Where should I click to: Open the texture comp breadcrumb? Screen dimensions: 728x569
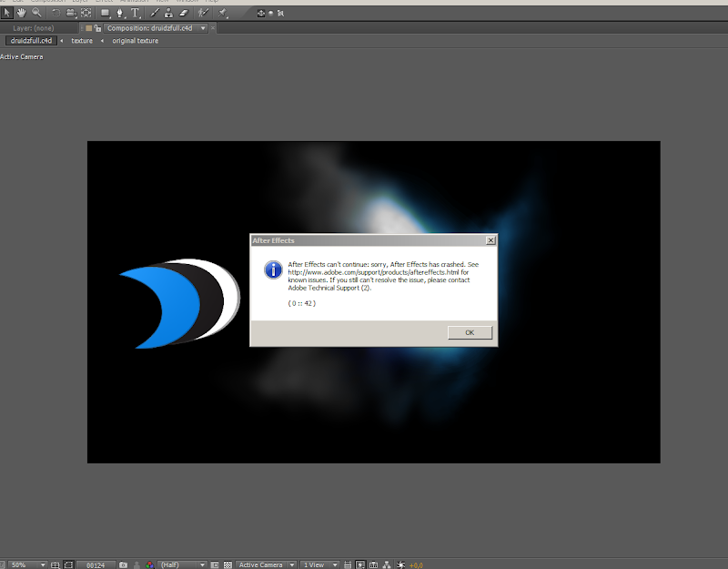click(82, 41)
